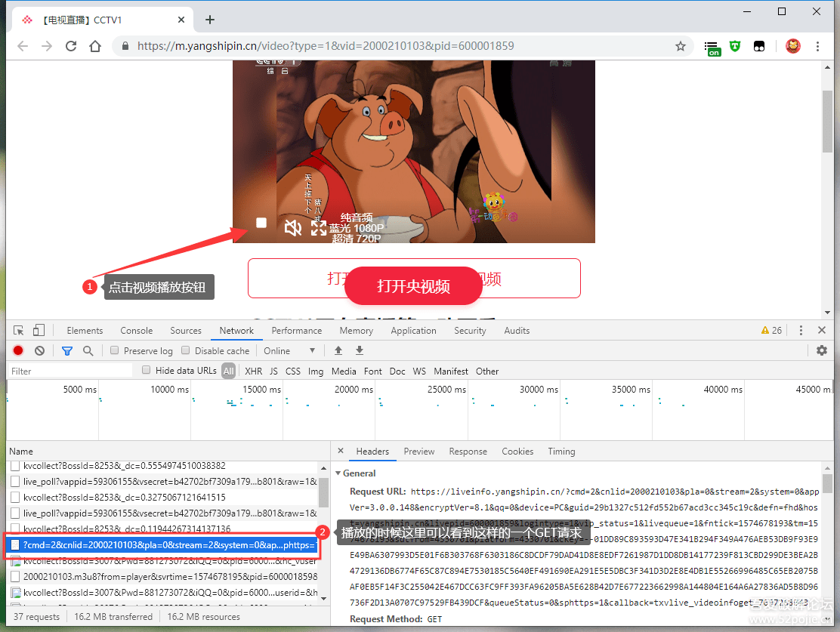Viewport: 840px width, 632px height.
Task: Enable the Preserve log checkbox
Action: [x=115, y=351]
